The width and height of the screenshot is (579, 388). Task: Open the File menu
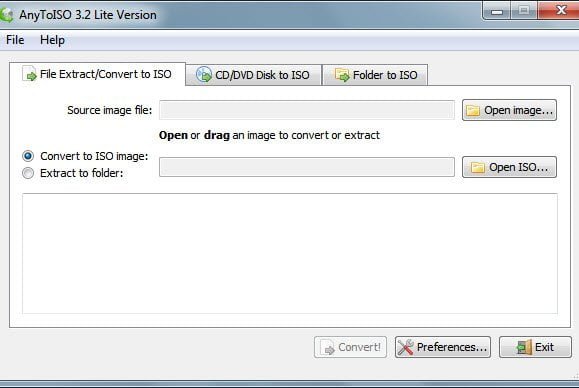coord(15,40)
